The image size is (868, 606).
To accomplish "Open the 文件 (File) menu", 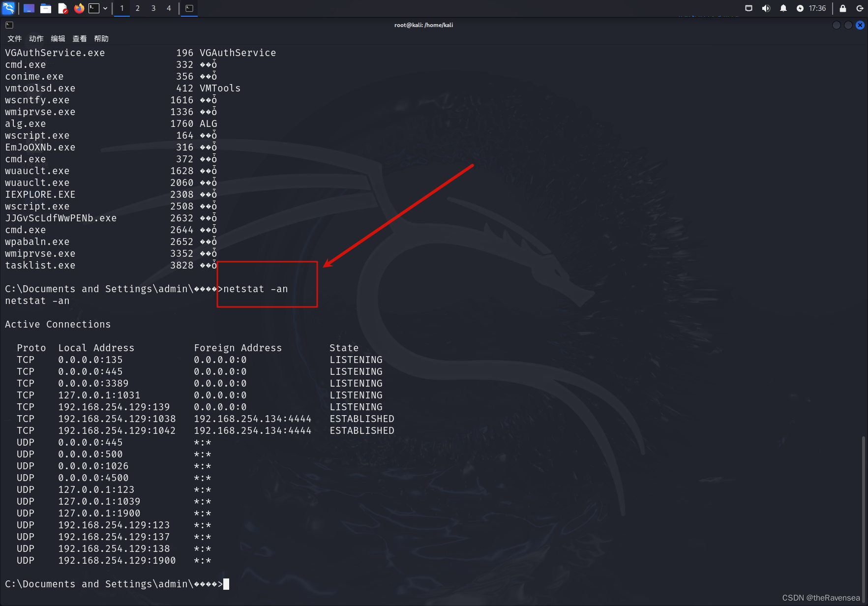I will pos(14,39).
